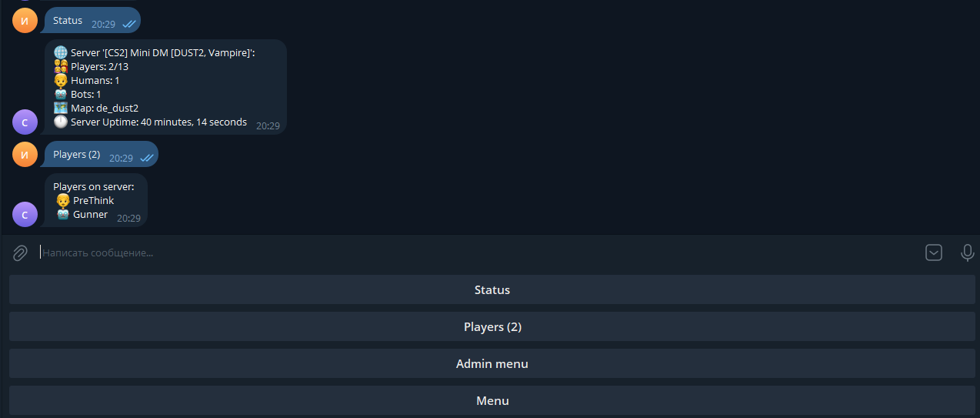The image size is (980, 418).
Task: Open the Admin menu keyboard button
Action: pos(492,363)
